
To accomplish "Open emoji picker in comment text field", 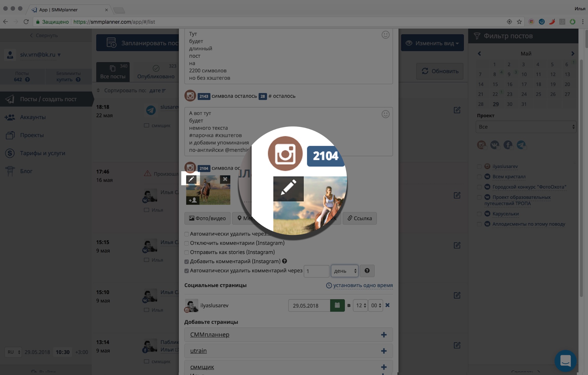I will (385, 114).
